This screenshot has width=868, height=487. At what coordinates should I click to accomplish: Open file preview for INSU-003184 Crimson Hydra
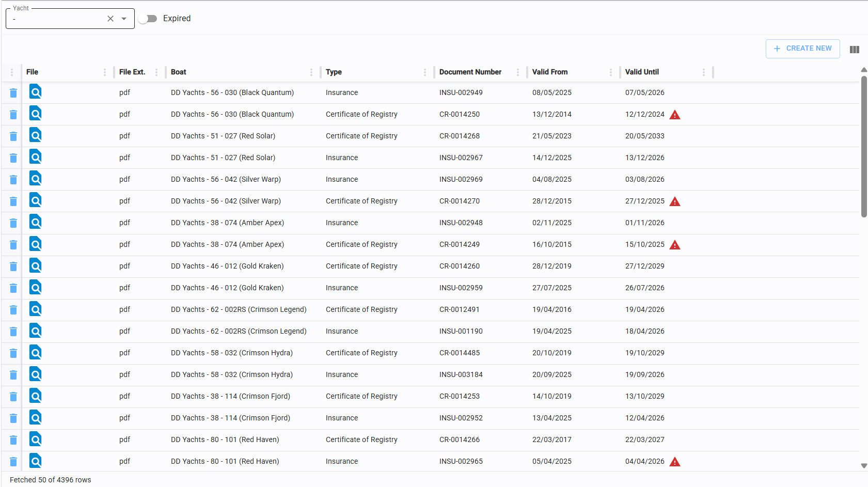pyautogui.click(x=35, y=374)
